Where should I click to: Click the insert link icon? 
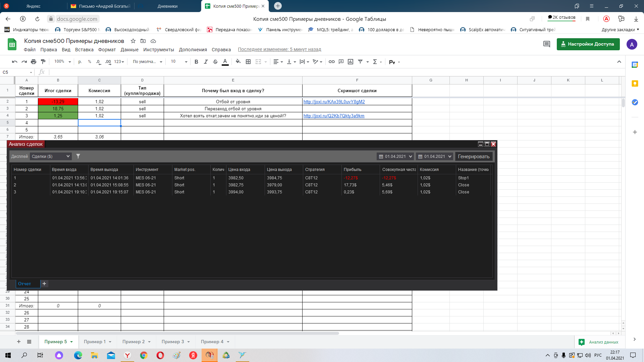tap(331, 62)
